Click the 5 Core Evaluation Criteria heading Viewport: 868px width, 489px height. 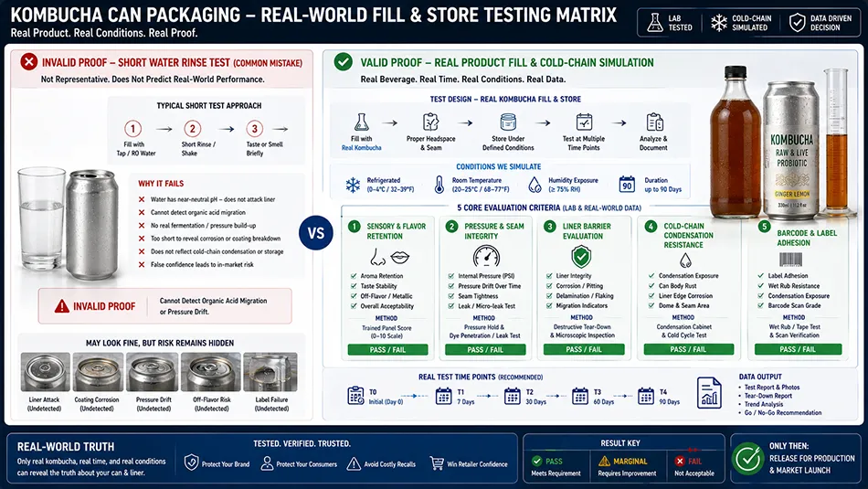tap(548, 207)
